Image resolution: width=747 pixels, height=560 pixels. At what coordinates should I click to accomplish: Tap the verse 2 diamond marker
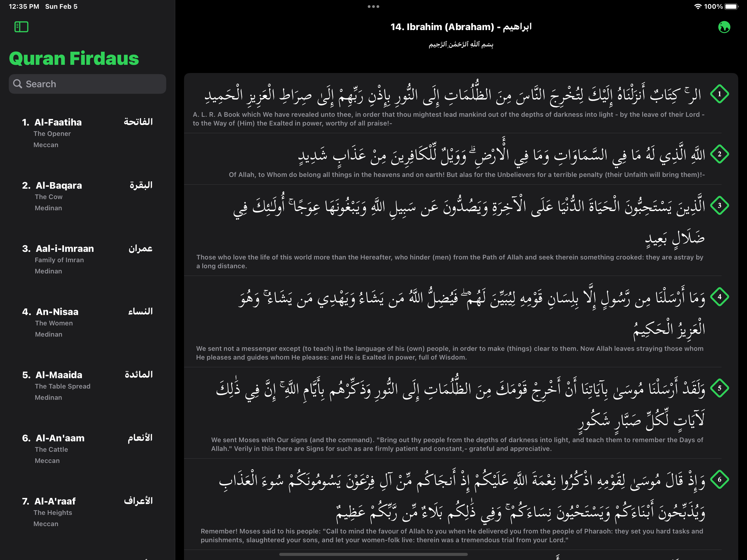tap(719, 154)
